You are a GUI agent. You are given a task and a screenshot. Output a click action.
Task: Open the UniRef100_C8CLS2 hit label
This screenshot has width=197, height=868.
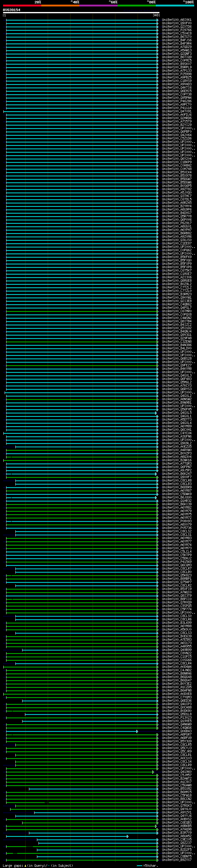pyautogui.click(x=176, y=531)
